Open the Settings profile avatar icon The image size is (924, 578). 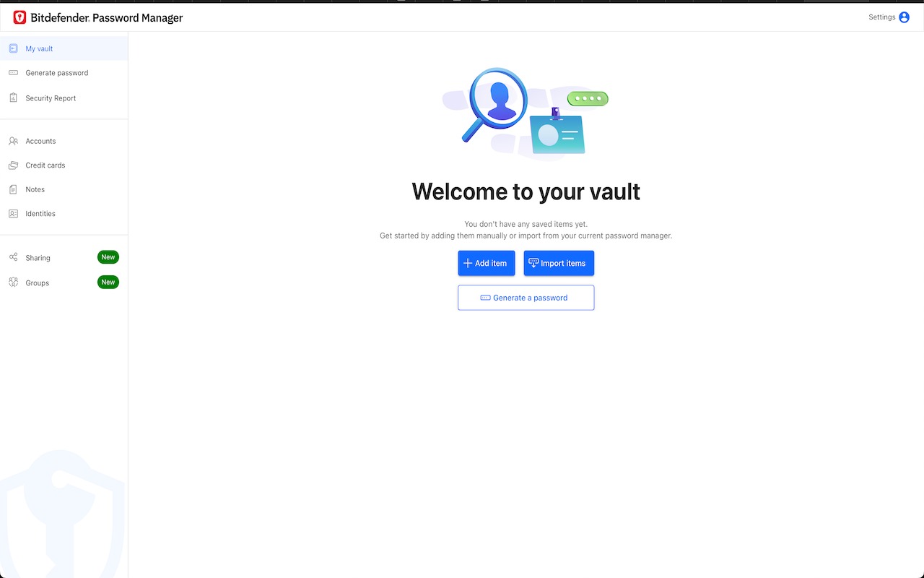click(x=904, y=17)
